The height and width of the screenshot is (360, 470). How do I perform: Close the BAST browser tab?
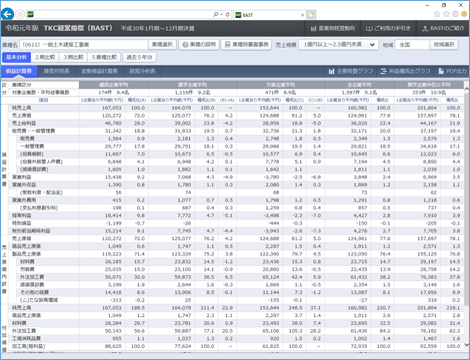[302, 15]
